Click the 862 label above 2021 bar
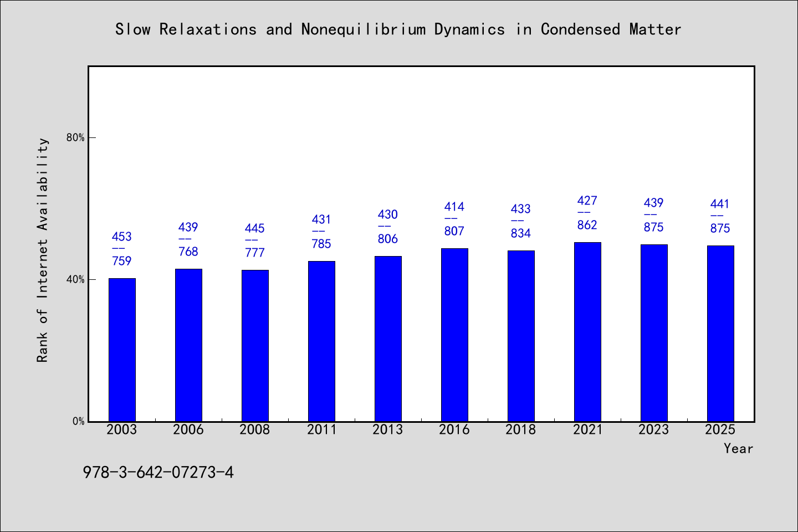Image resolution: width=798 pixels, height=532 pixels. (x=587, y=226)
